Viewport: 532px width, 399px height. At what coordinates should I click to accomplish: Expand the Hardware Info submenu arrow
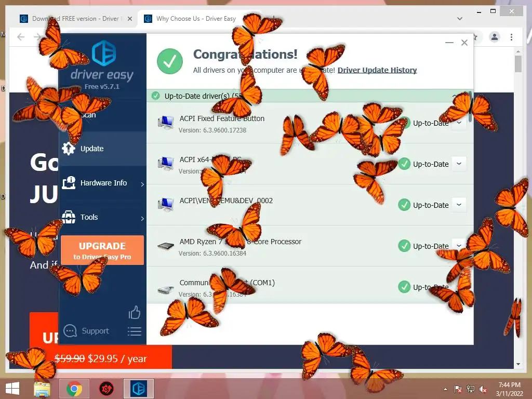(x=142, y=184)
